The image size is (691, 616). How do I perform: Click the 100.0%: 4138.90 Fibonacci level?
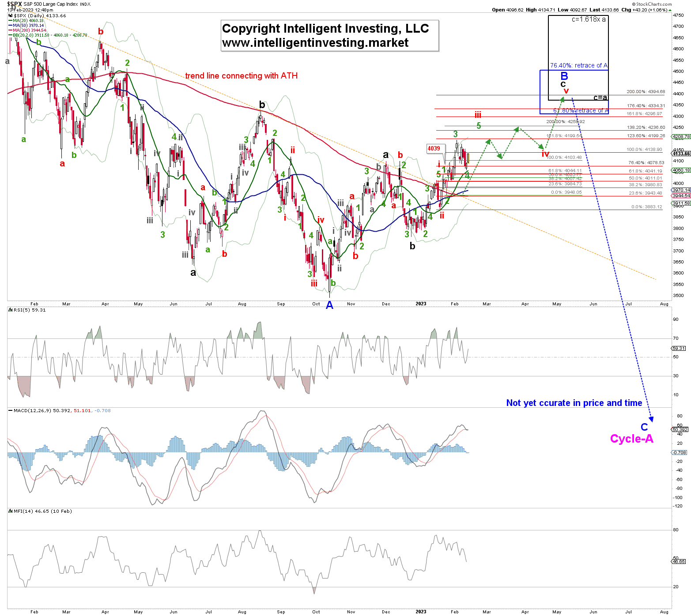click(645, 150)
